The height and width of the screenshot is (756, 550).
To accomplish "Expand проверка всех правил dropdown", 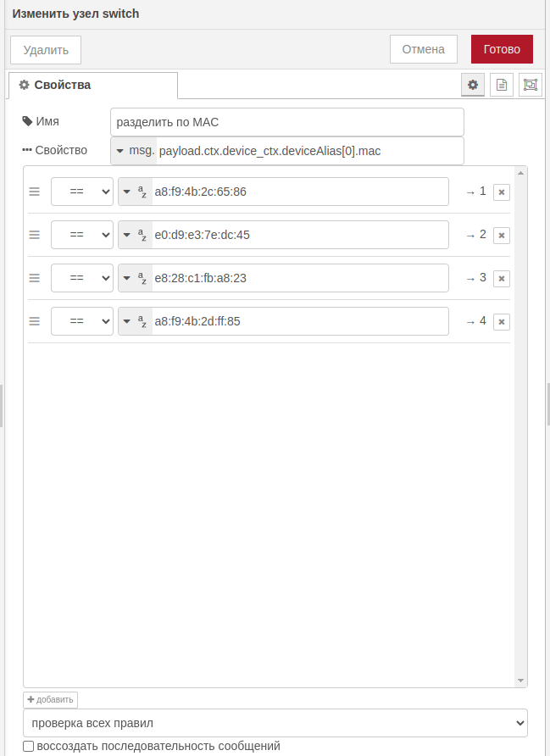I will click(275, 723).
